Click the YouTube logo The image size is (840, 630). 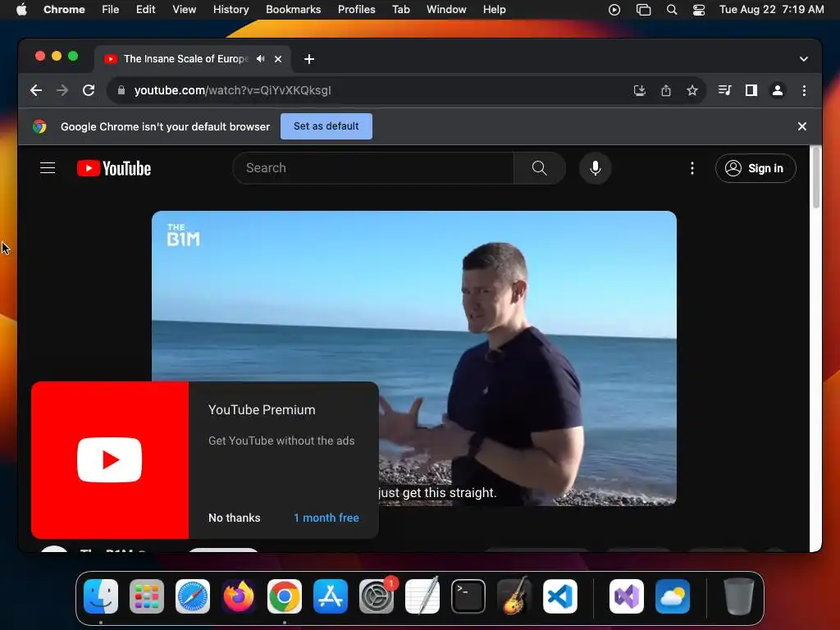pos(114,168)
